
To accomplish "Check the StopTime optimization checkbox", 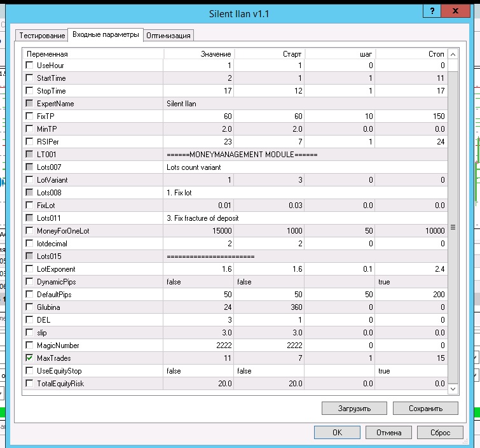I will click(x=29, y=90).
